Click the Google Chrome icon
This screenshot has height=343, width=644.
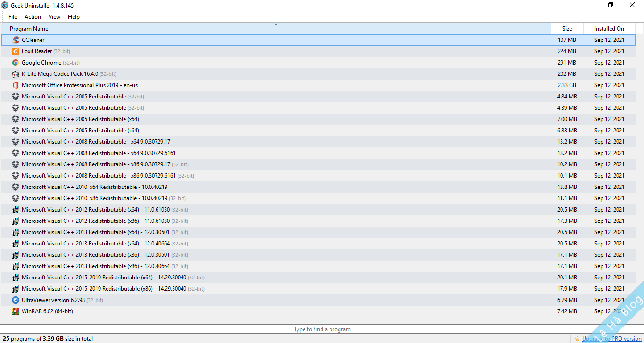pos(16,62)
